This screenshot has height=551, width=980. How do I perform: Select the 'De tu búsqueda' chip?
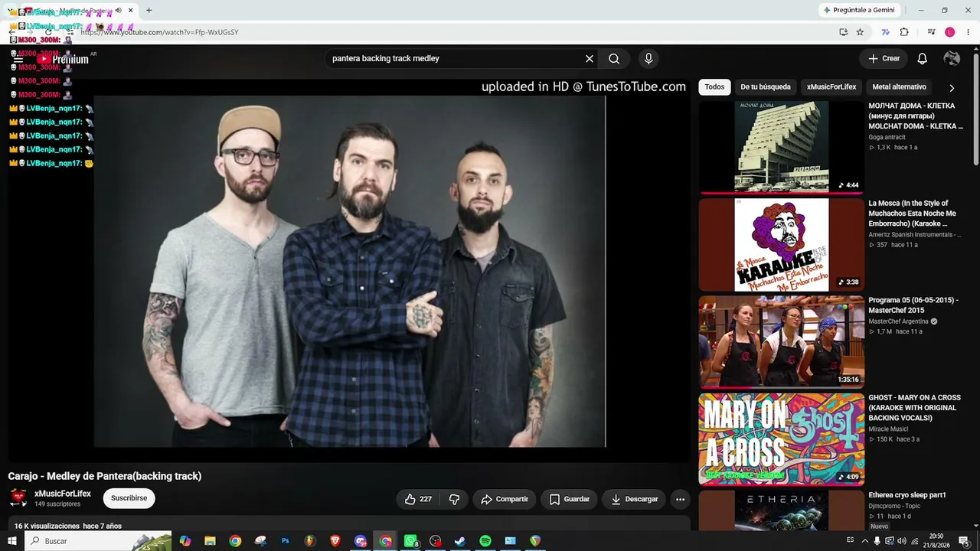pyautogui.click(x=766, y=87)
